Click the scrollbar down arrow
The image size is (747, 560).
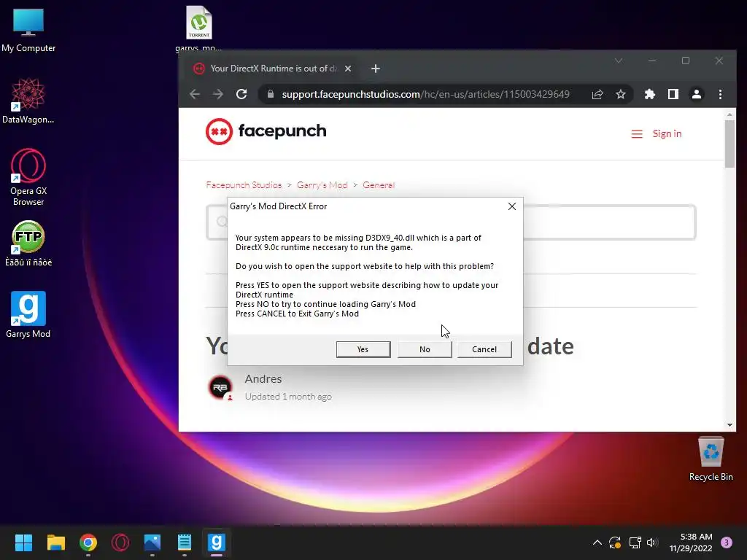point(729,425)
